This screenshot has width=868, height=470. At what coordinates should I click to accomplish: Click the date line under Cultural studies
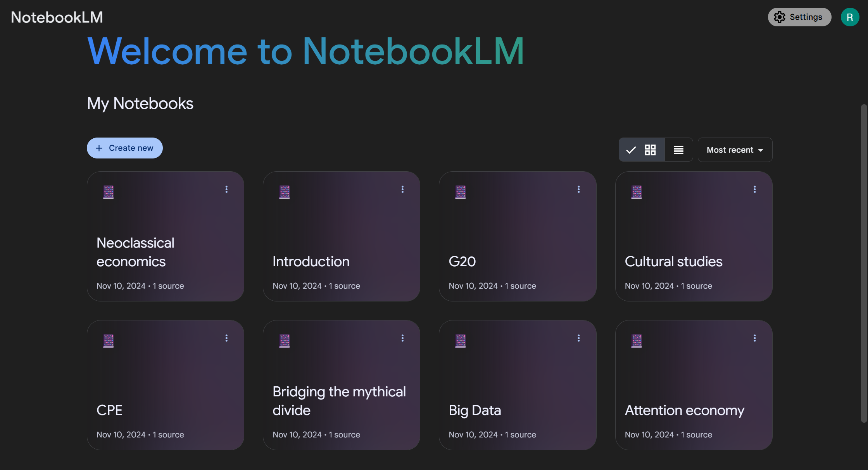pyautogui.click(x=668, y=286)
